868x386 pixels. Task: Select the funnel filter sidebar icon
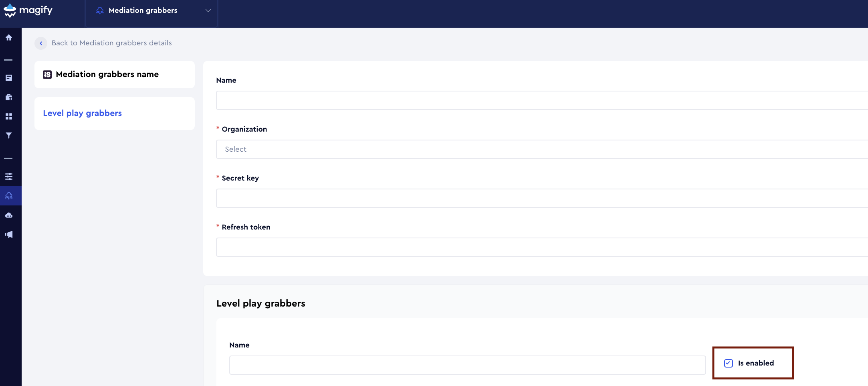pos(9,136)
